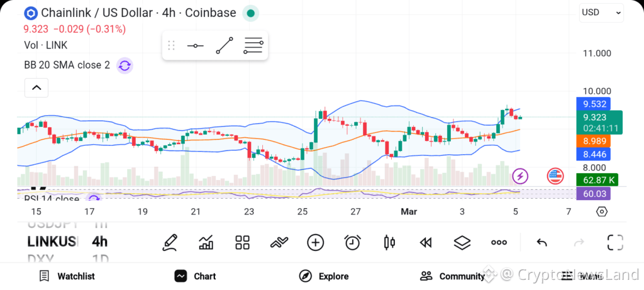This screenshot has height=290, width=644.
Task: Collapse the indicator legend with the chevron
Action: (36, 87)
